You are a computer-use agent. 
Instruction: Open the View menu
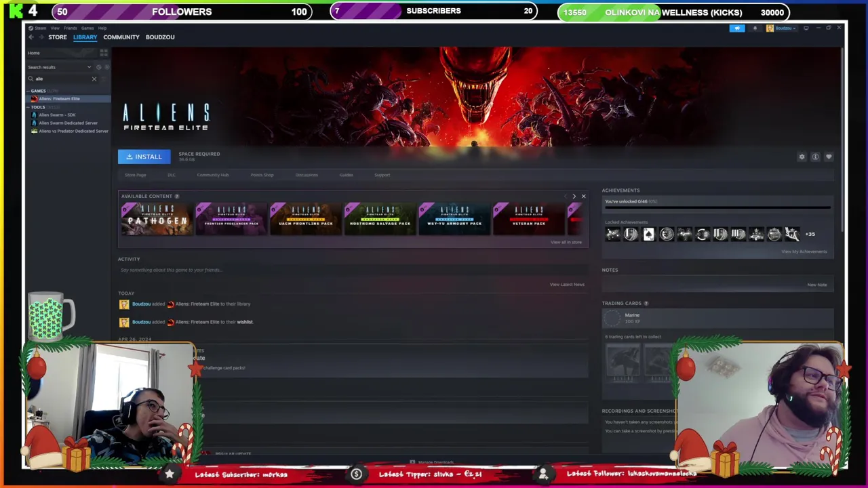(x=55, y=28)
